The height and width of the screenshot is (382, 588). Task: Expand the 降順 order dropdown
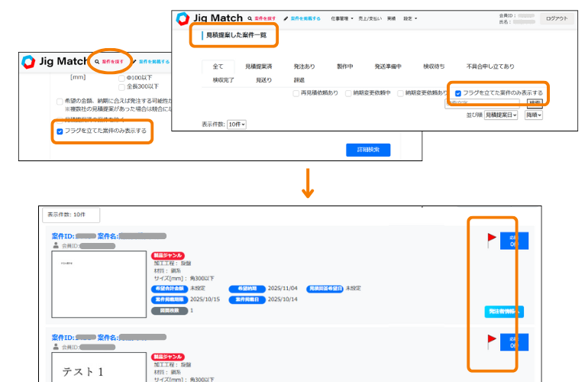(533, 115)
